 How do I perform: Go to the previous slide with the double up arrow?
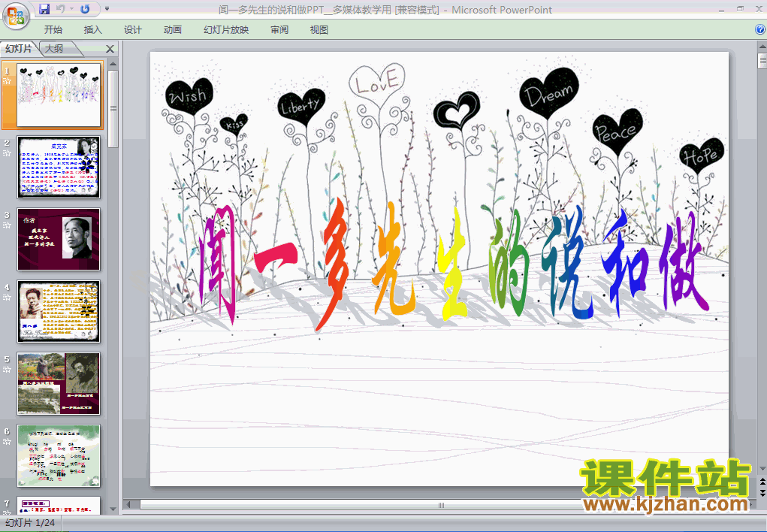click(x=762, y=482)
